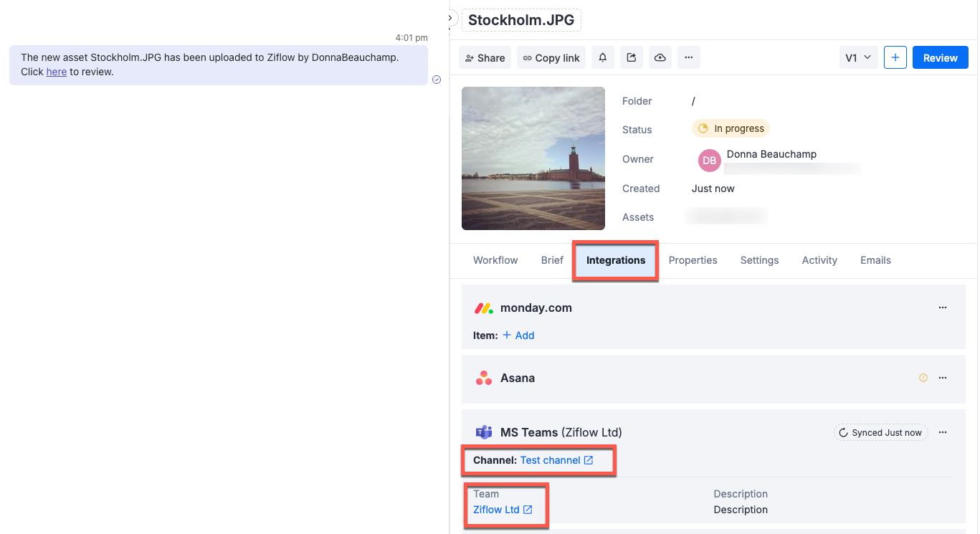
Task: Open the ellipsis menu on the MS Teams row
Action: coord(943,432)
